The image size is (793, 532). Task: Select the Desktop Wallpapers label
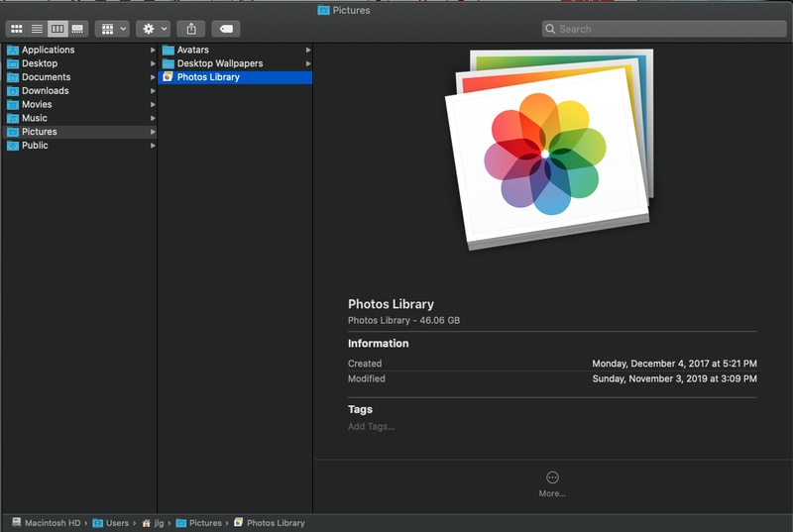coord(220,63)
